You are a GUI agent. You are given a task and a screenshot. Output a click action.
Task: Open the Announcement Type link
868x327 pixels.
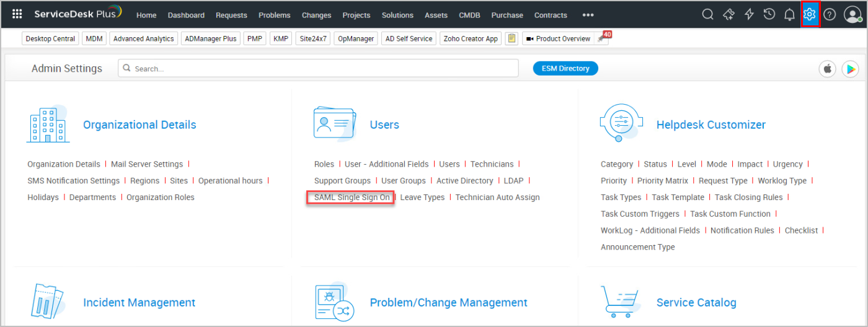[638, 246]
